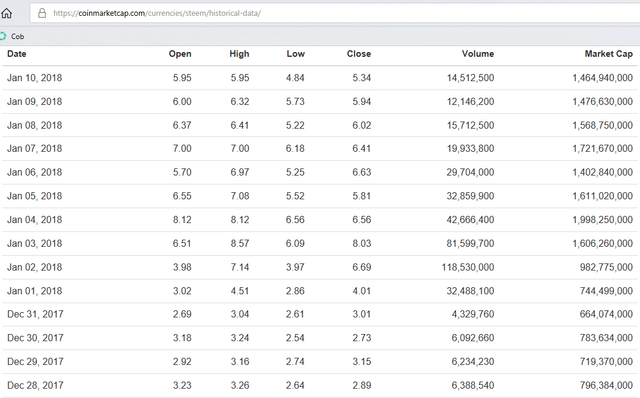The image size is (640, 398).
Task: Click the Jan 03 high price 8.57
Action: 240,243
